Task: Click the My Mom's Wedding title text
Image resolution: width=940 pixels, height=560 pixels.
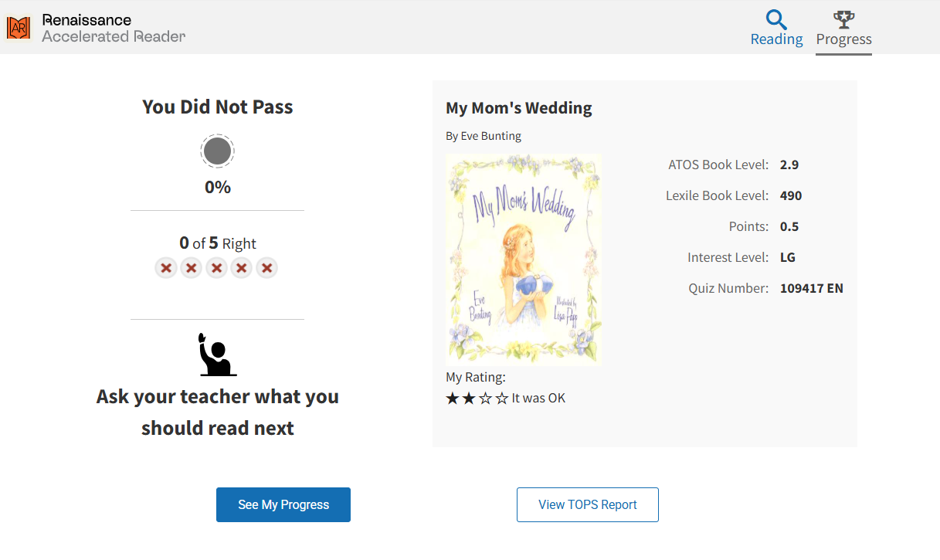Action: (x=519, y=108)
